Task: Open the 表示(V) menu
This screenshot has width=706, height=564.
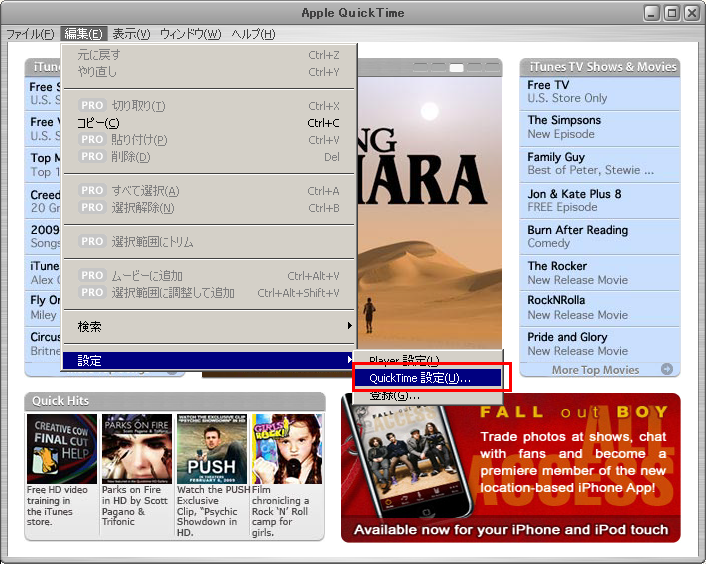Action: click(x=131, y=34)
